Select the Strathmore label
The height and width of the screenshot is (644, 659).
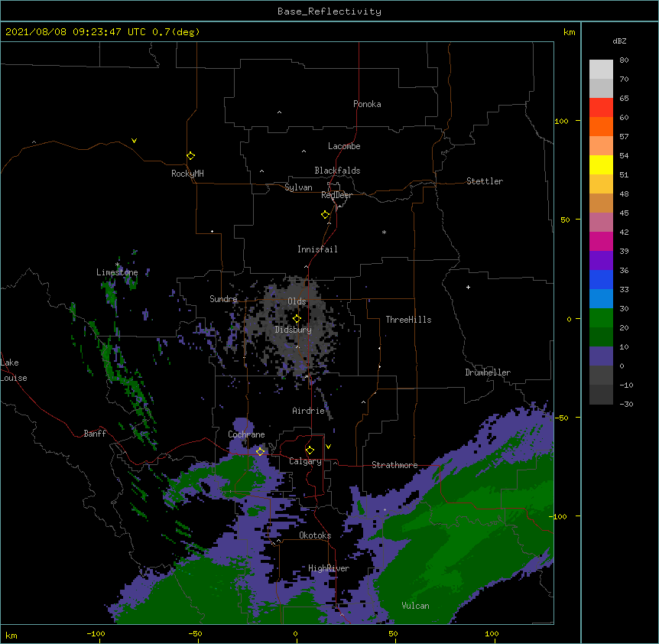[x=394, y=465]
